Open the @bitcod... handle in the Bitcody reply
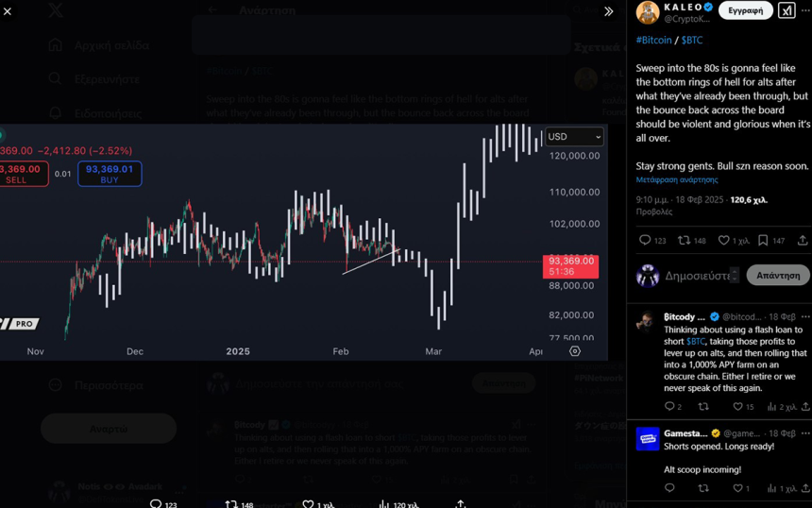 point(741,317)
